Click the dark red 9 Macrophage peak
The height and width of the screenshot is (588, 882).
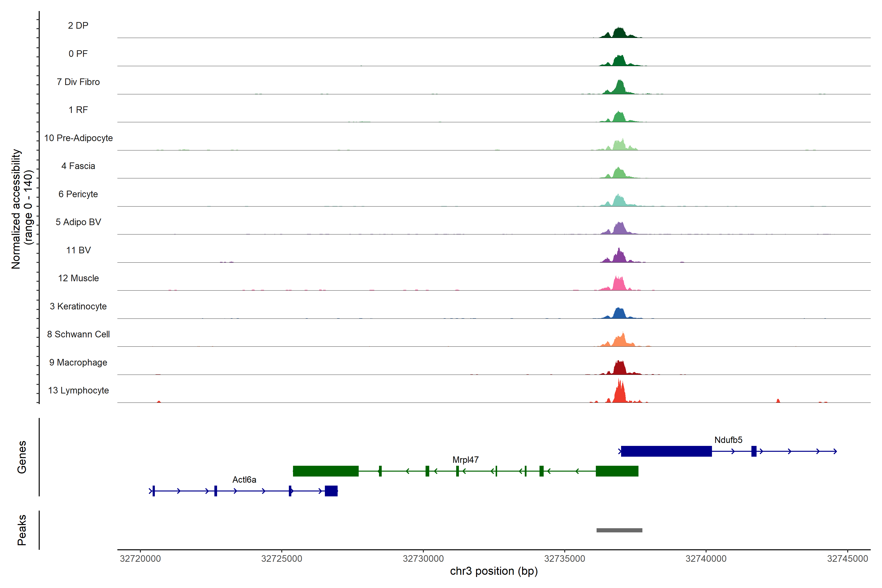point(620,369)
